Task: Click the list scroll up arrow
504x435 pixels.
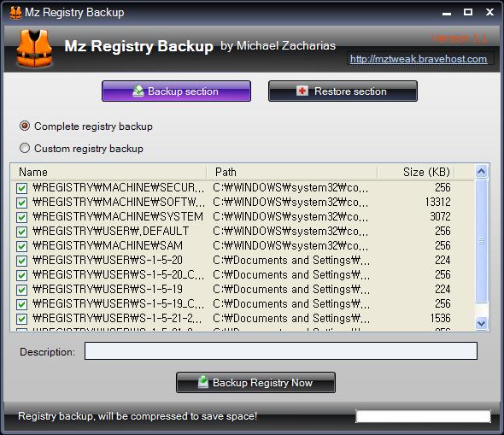Action: pyautogui.click(x=481, y=172)
